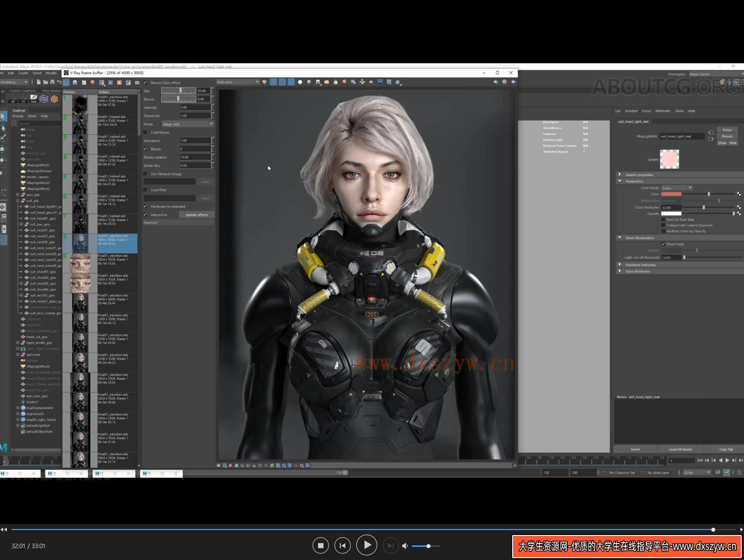Screen dimensions: 744x560
Task: Click the Update effects button
Action: [x=196, y=214]
